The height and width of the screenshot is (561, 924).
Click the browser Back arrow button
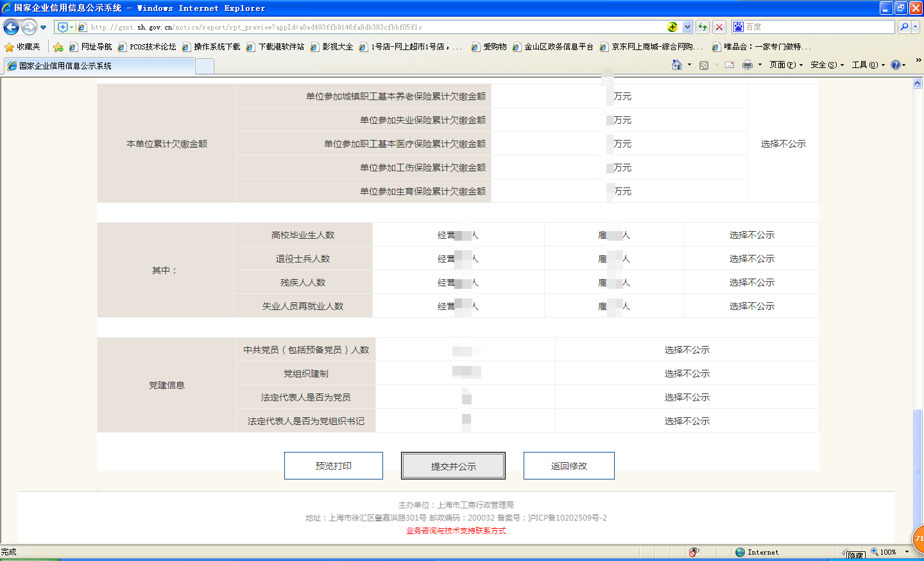click(x=12, y=27)
